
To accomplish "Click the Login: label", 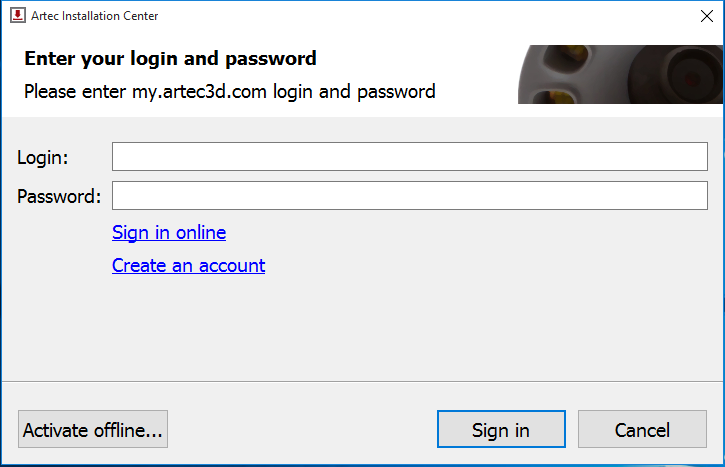I will [43, 158].
